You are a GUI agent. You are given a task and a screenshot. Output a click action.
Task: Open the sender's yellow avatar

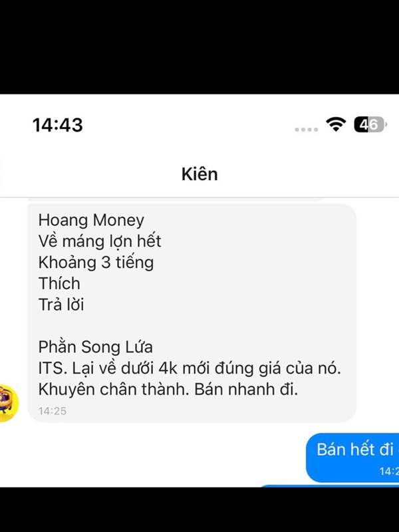(8, 404)
